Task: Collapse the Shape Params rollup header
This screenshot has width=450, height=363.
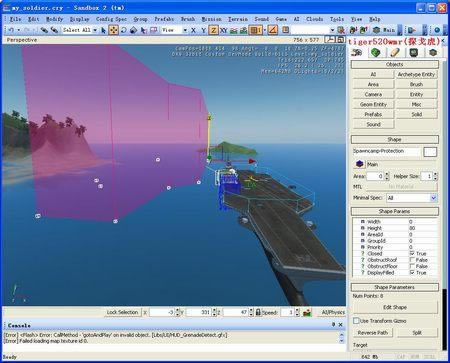Action: coord(394,211)
